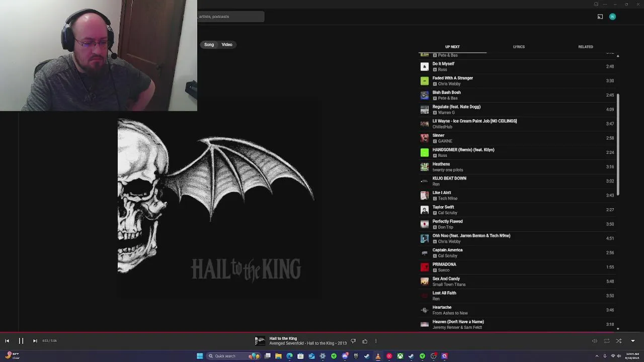This screenshot has width=644, height=362.
Task: Play Heathens by twenty one pilots
Action: tap(517, 167)
